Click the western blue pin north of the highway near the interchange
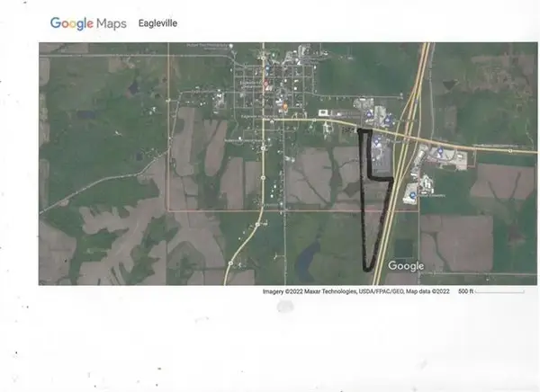540x392 pixels. [x=368, y=113]
